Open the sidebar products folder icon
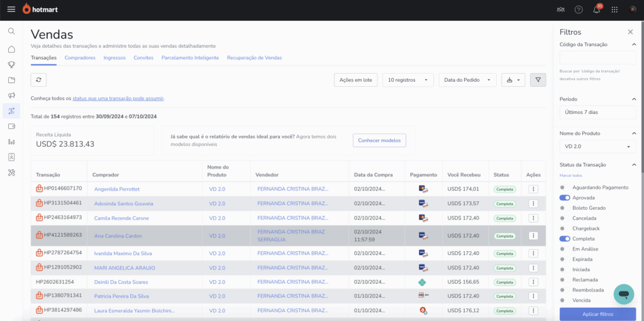The image size is (644, 321). pyautogui.click(x=11, y=80)
